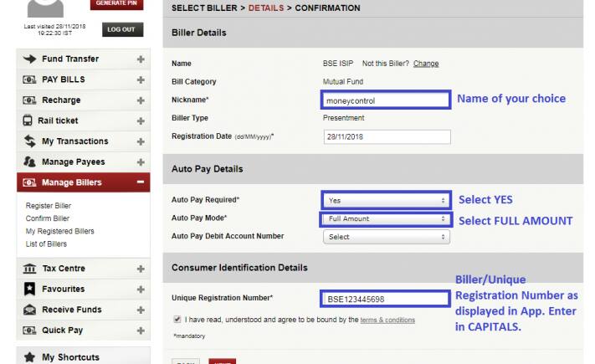Click the Tax Centre building icon
This screenshot has width=595, height=364.
pyautogui.click(x=28, y=269)
